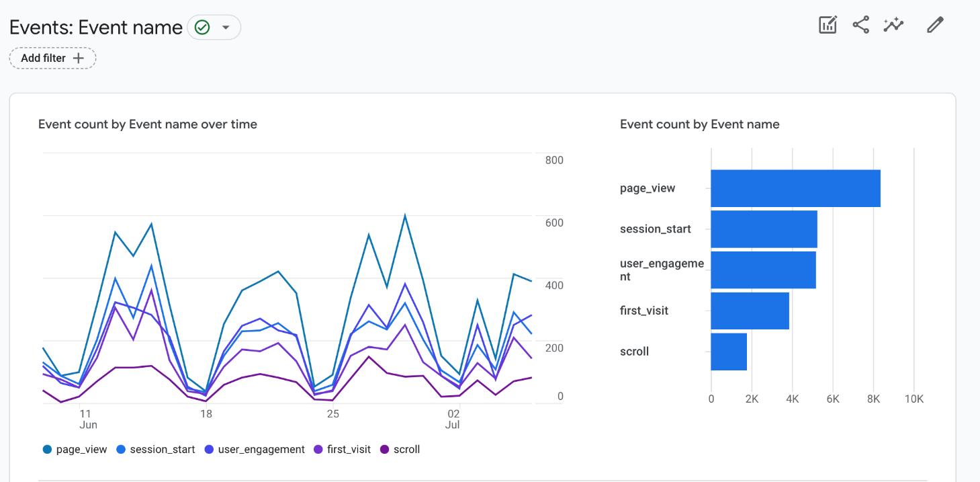This screenshot has height=482, width=980.
Task: Click the 11 Jun date label
Action: [x=88, y=419]
